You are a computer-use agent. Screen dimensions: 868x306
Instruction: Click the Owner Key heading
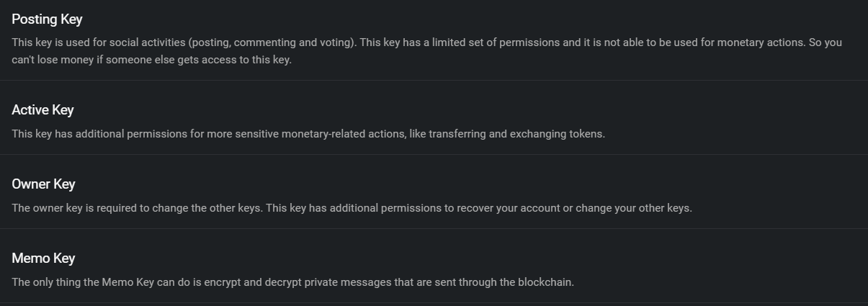click(43, 184)
